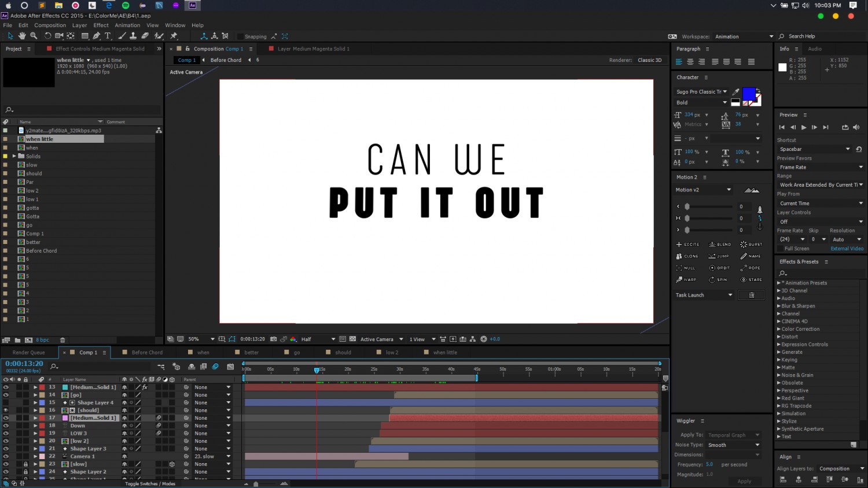
Task: Click center text alignment in Paragraph
Action: click(690, 62)
